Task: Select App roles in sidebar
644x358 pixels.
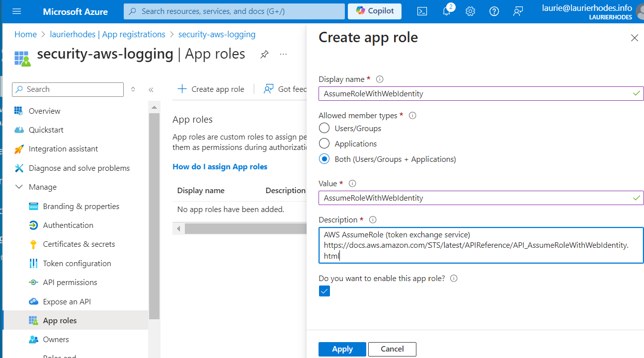Action: coord(75,320)
